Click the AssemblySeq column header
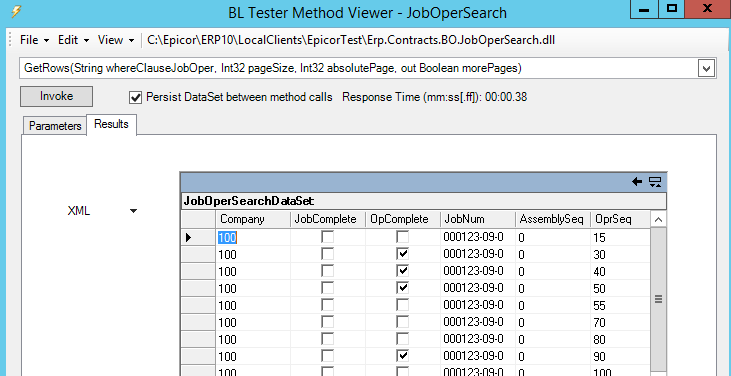Image resolution: width=731 pixels, height=376 pixels. coord(552,219)
